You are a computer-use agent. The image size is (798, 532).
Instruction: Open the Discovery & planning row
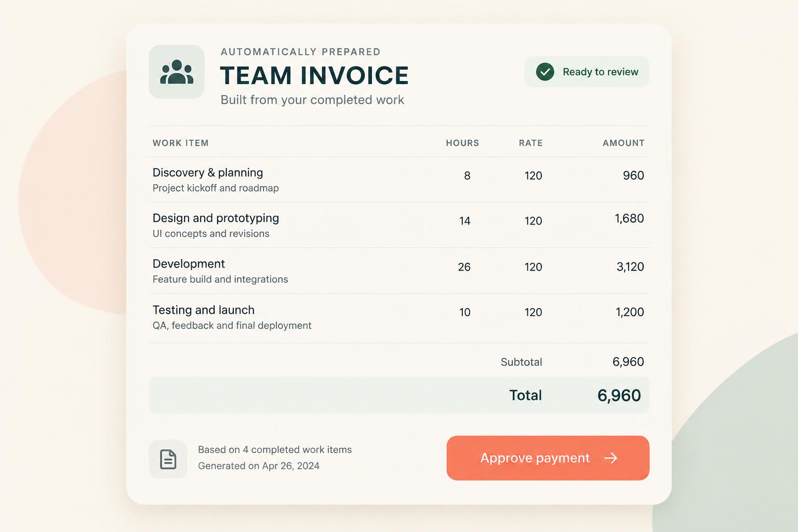coord(399,180)
